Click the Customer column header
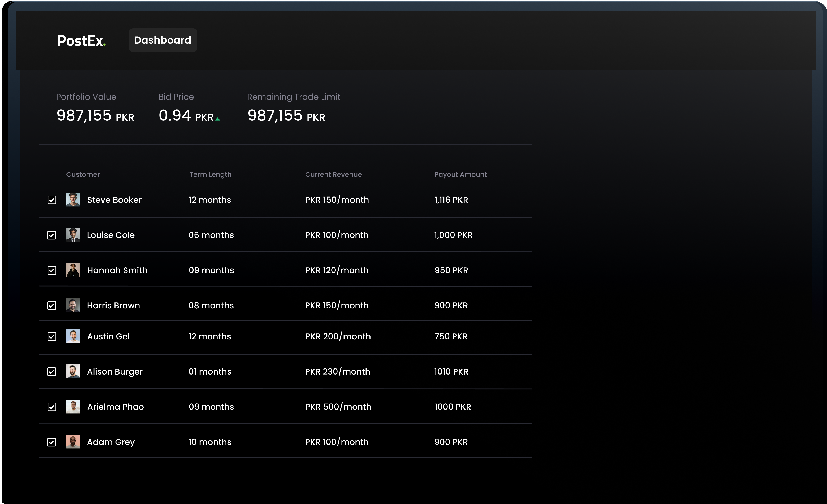The height and width of the screenshot is (504, 827). pos(83,174)
